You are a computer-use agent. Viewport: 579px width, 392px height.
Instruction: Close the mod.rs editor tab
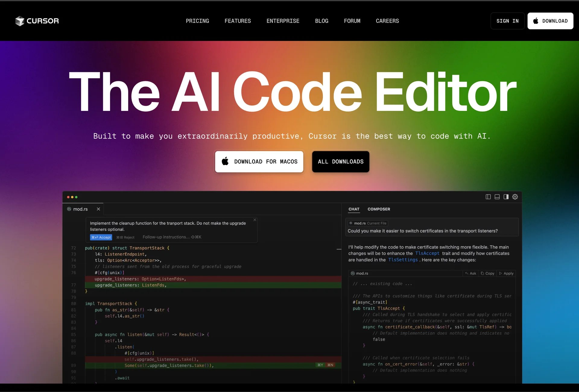pyautogui.click(x=98, y=209)
